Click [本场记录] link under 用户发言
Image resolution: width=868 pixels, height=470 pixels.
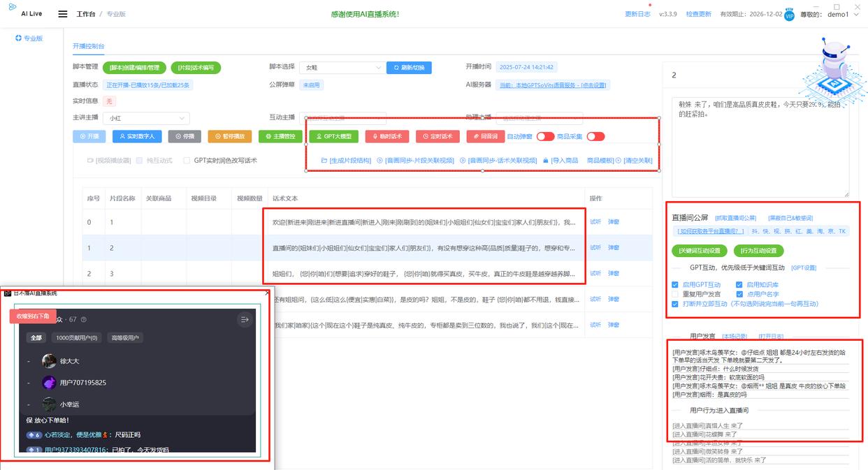(x=735, y=336)
